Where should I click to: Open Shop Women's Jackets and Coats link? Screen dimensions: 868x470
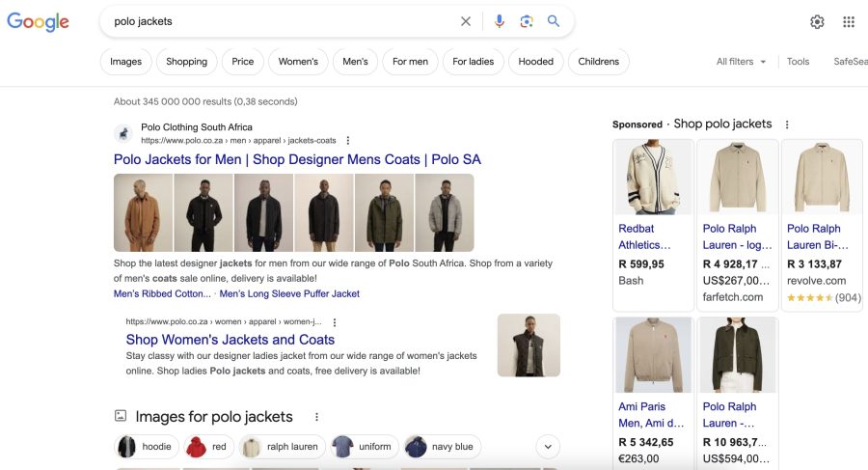coord(230,339)
